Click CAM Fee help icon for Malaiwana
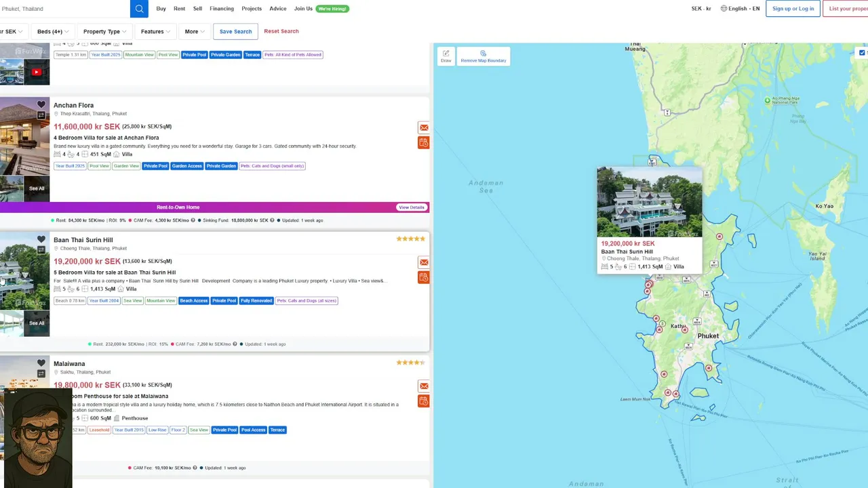Viewport: 868px width, 488px height. pyautogui.click(x=195, y=468)
